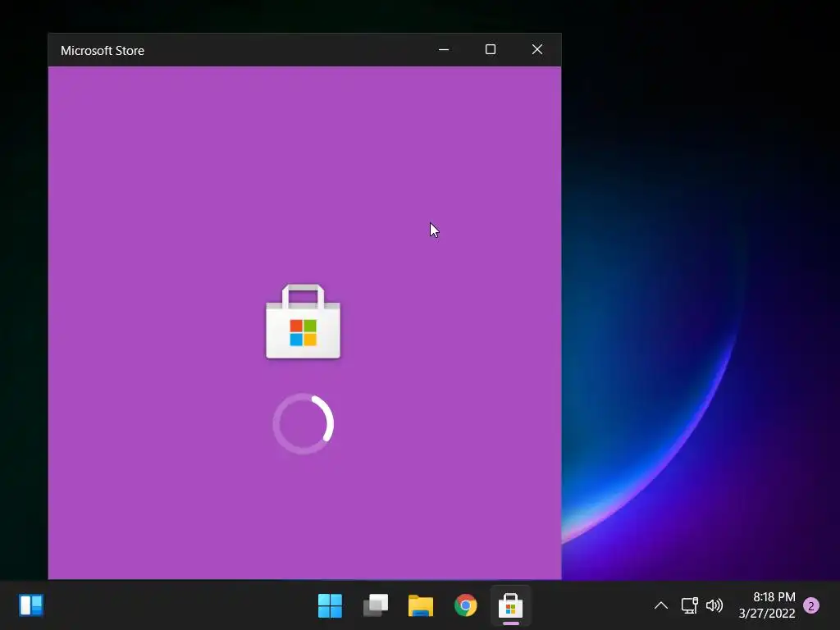Maximize the Microsoft Store window

[491, 50]
